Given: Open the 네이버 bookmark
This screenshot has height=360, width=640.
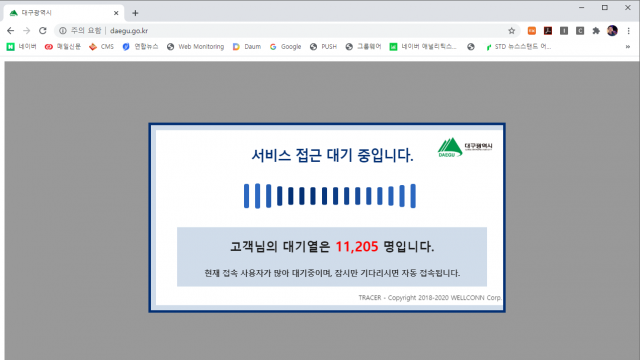Looking at the screenshot, I should pyautogui.click(x=22, y=47).
